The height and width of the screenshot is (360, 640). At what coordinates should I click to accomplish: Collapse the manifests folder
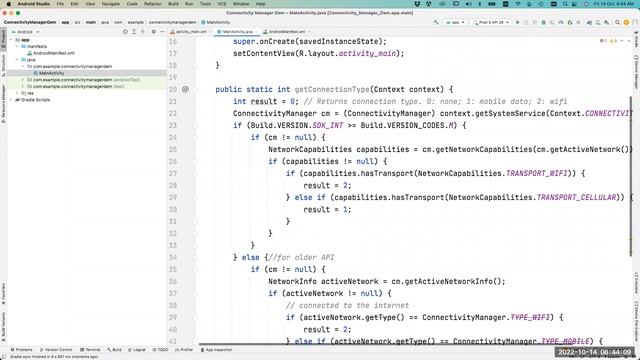(x=17, y=47)
